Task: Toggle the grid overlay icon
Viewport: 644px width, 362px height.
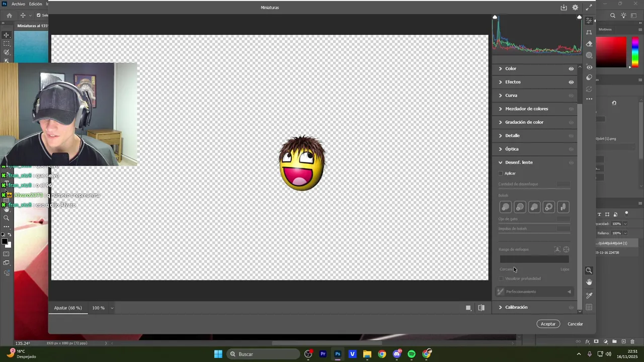Action: (x=589, y=307)
